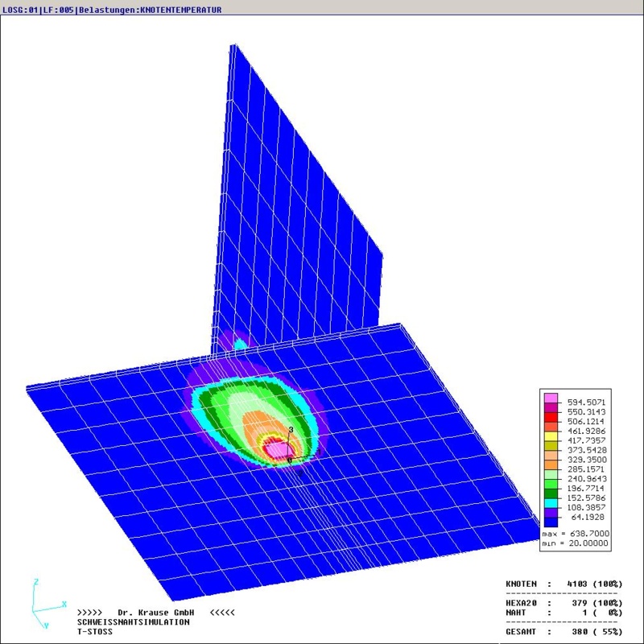
Task: Click the Dr. Krause GmbH caption
Action: pyautogui.click(x=158, y=613)
